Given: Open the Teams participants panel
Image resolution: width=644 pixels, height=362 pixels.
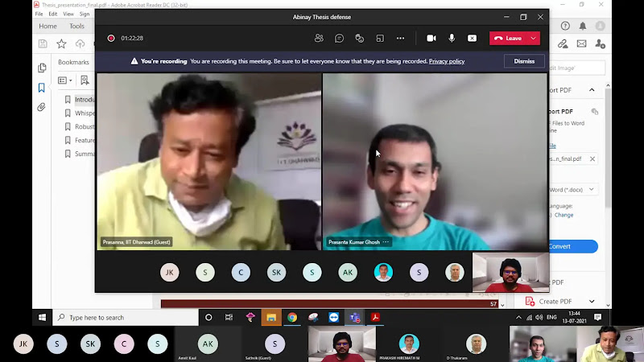Looking at the screenshot, I should [x=319, y=38].
